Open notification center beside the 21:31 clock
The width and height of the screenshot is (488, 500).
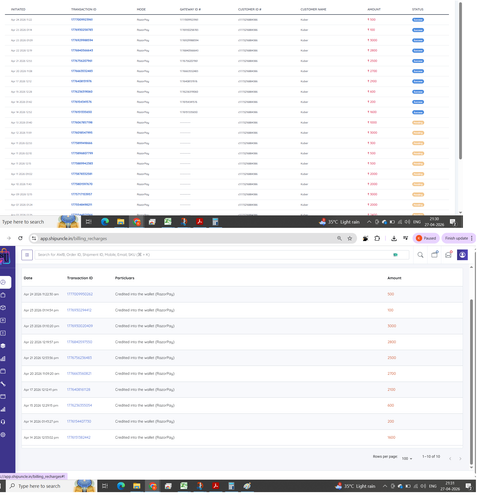468,486
